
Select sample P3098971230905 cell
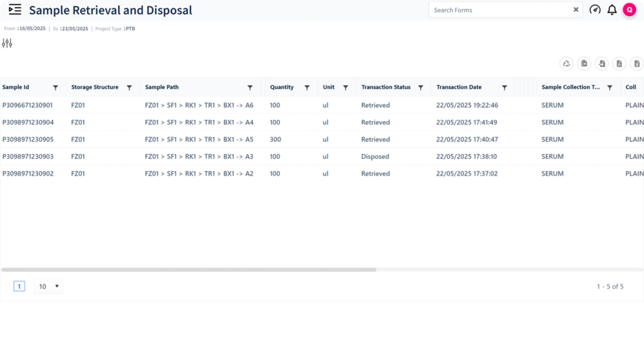(x=28, y=139)
